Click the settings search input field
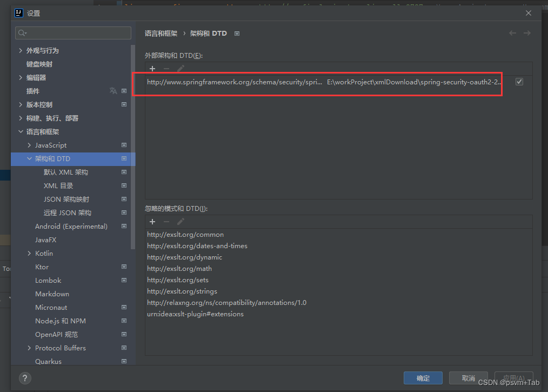The width and height of the screenshot is (548, 392). coord(73,33)
